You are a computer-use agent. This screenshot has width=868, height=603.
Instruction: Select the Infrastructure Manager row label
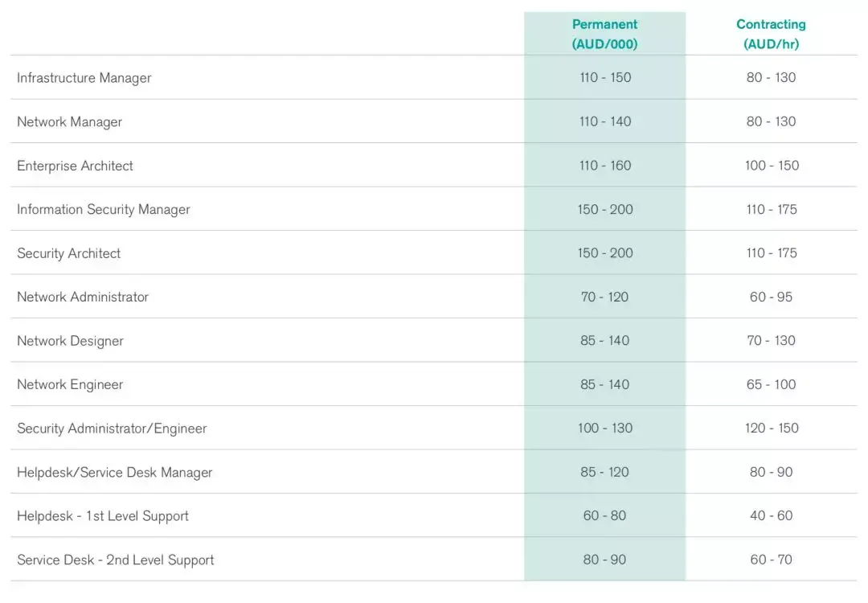pos(84,78)
